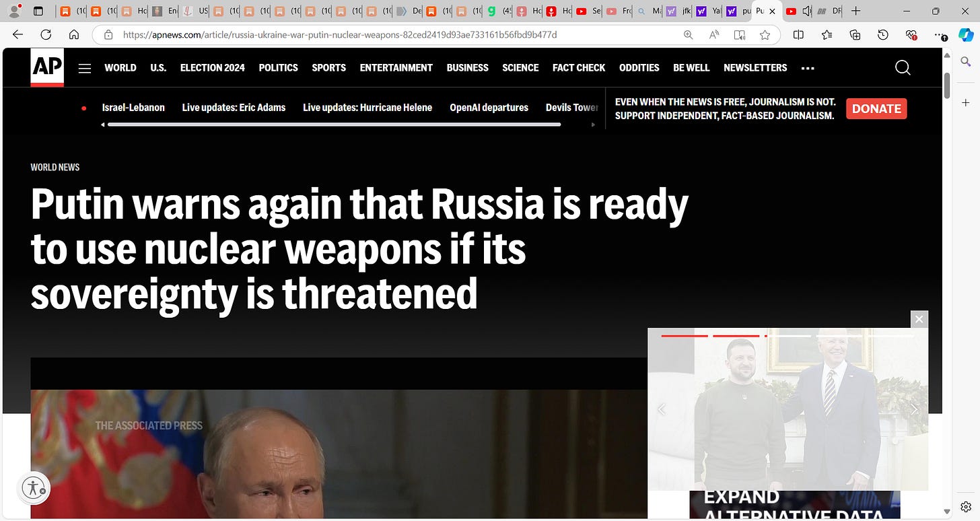
Task: Switch to the 'US' tab
Action: [195, 11]
